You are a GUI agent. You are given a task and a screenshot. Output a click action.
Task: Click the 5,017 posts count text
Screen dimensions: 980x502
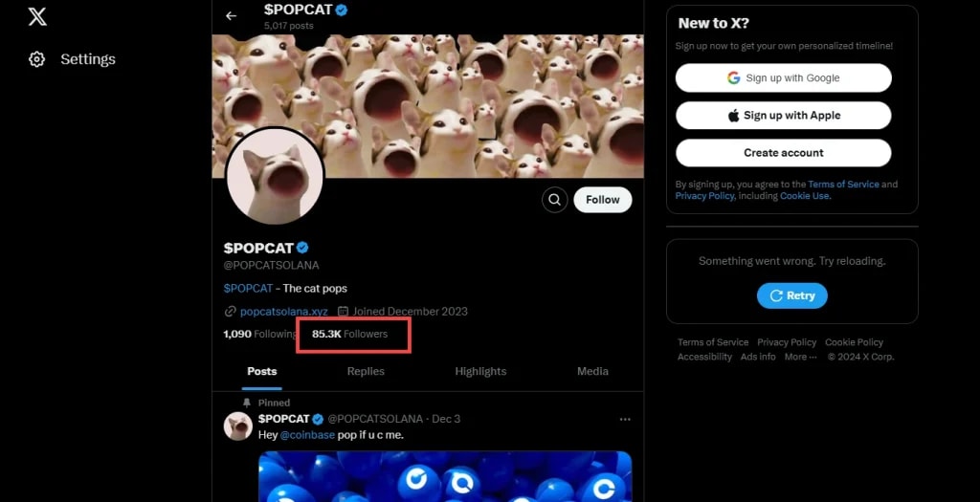[289, 26]
